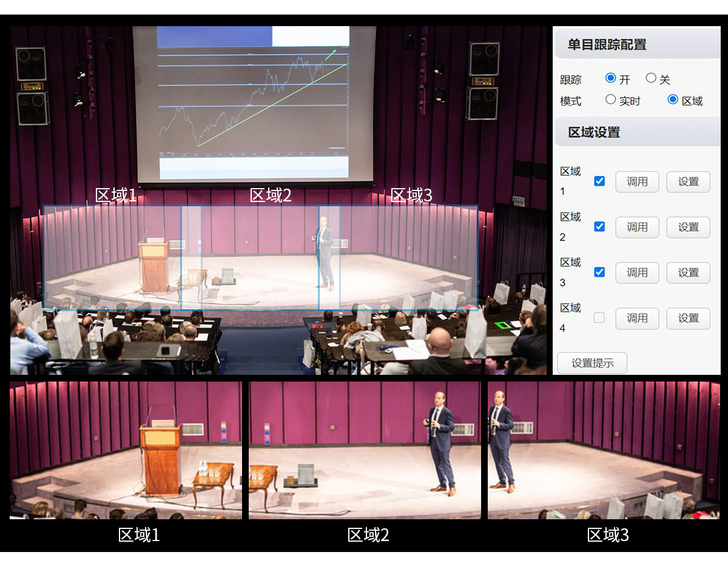Uncheck the 区域 1 checkbox
Image resolution: width=728 pixels, height=569 pixels.
tap(599, 181)
